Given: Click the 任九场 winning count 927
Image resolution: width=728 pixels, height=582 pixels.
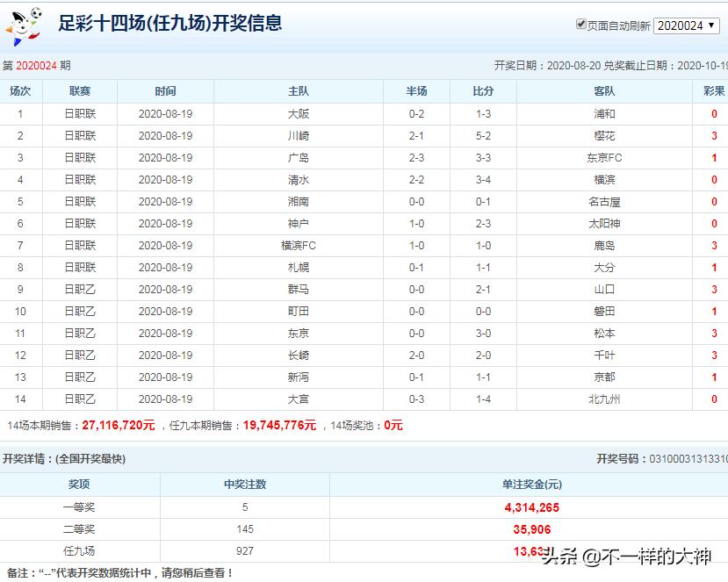Looking at the screenshot, I should (245, 551).
